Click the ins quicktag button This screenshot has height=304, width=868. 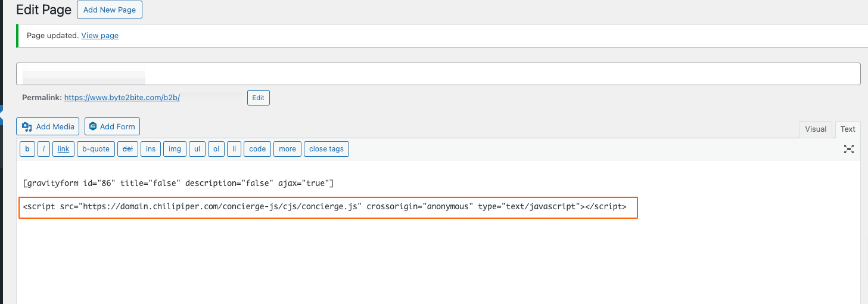tap(151, 149)
